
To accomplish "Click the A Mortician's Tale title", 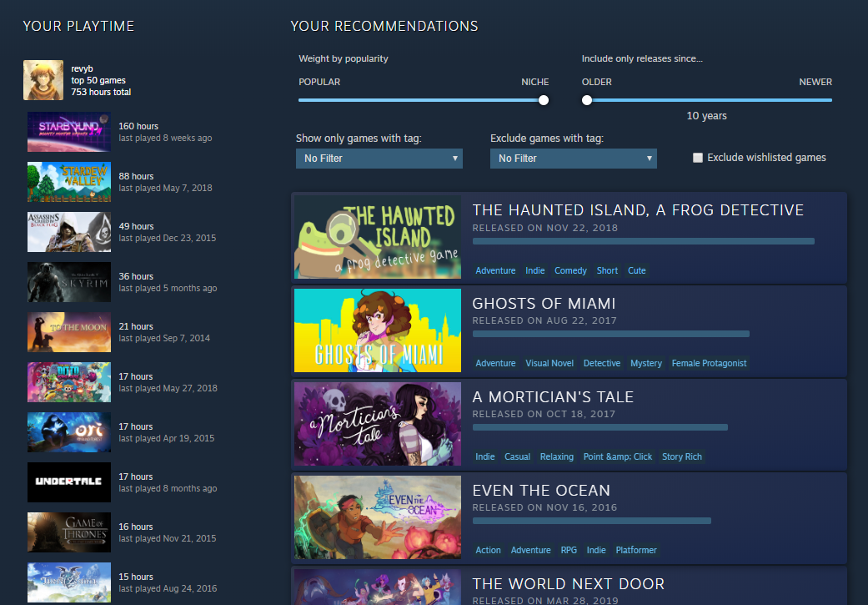I will pos(553,397).
